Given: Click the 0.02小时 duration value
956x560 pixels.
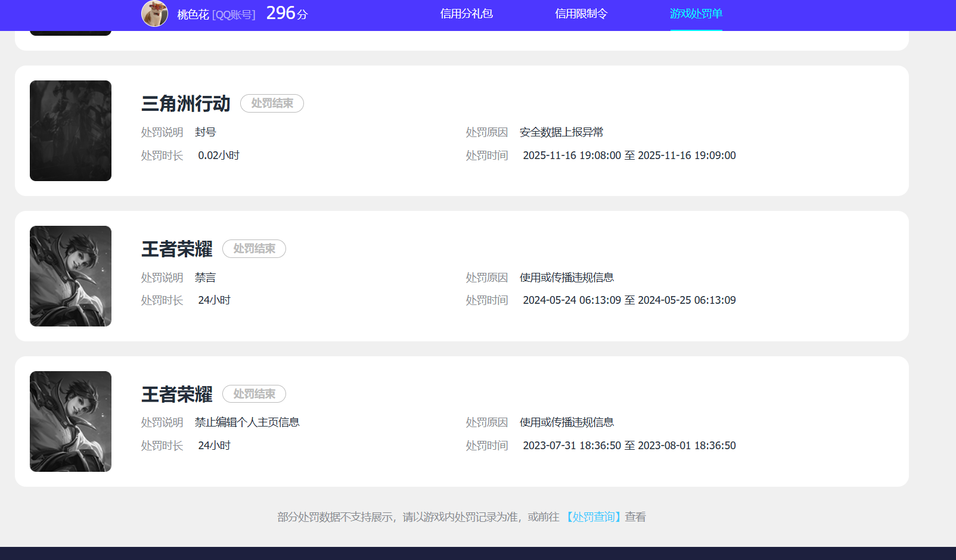Looking at the screenshot, I should [219, 155].
